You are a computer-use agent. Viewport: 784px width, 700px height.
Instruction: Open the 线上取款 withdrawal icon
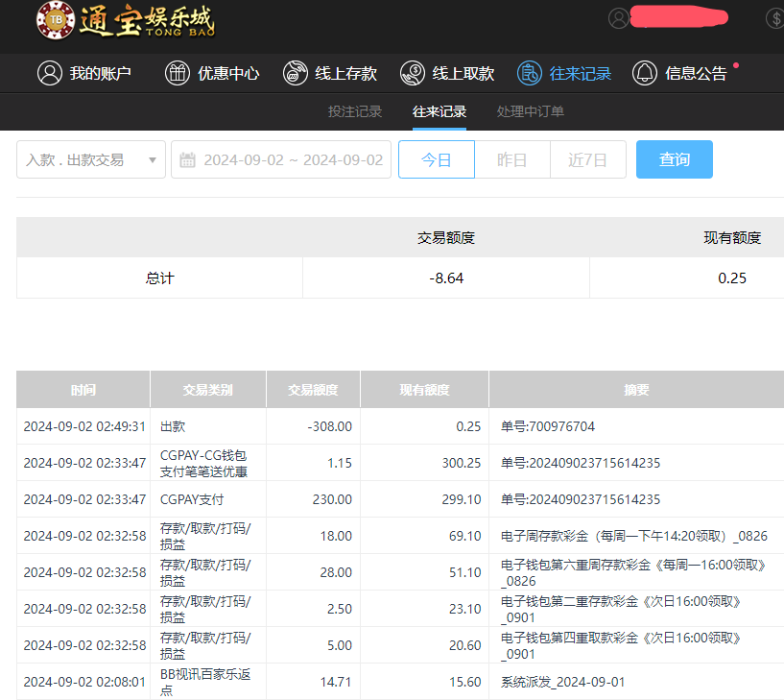pyautogui.click(x=413, y=73)
